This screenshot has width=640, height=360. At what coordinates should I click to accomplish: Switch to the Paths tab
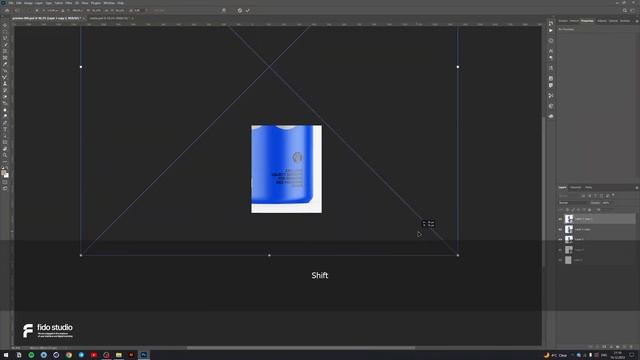coord(589,187)
